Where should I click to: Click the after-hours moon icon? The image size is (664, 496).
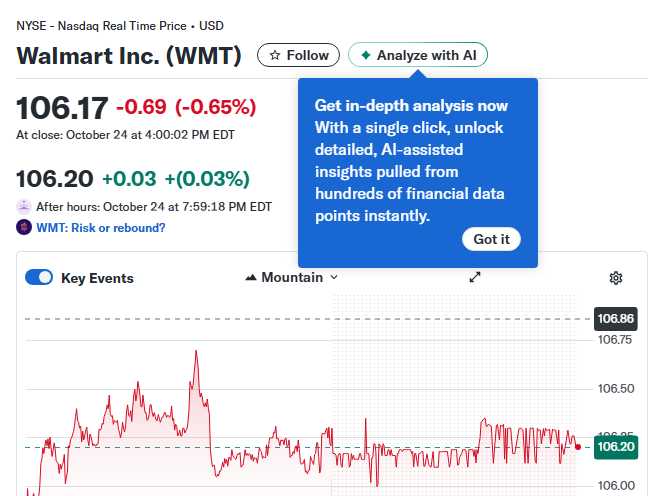coord(24,207)
